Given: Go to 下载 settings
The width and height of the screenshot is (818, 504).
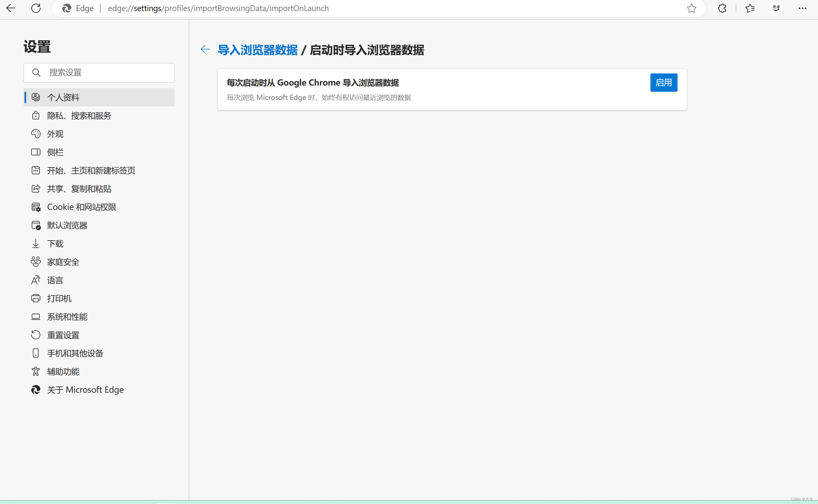Looking at the screenshot, I should tap(55, 244).
